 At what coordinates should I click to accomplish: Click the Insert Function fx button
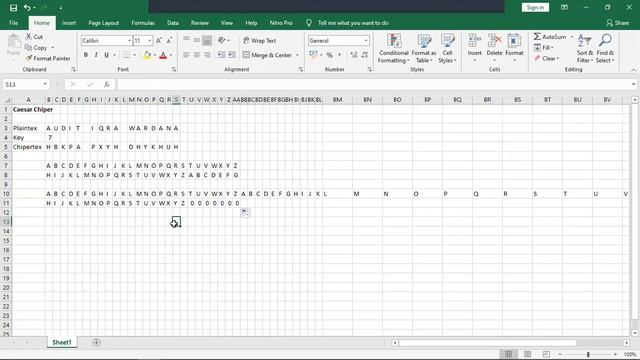107,84
